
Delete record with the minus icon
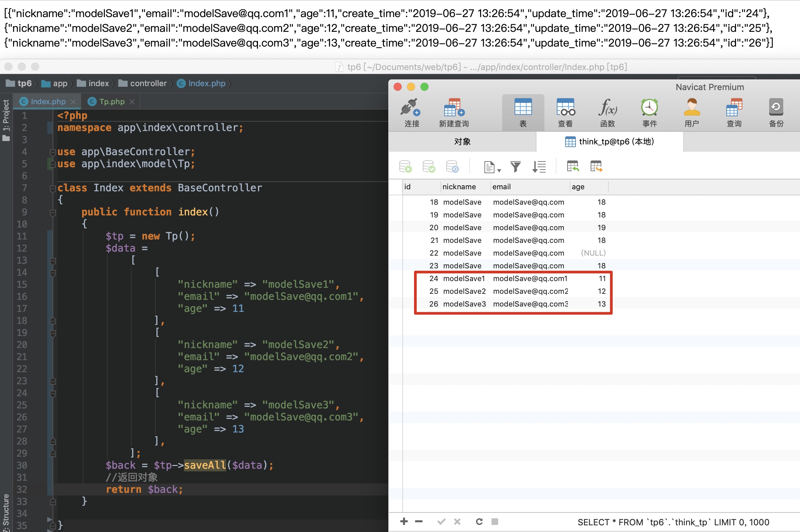click(x=419, y=521)
